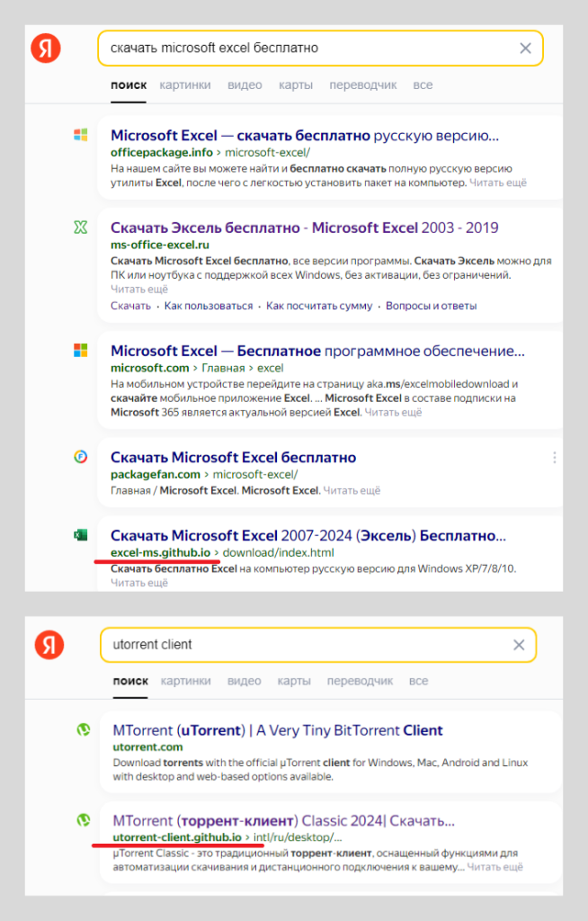Clear the utorrent client search query

pos(519,645)
